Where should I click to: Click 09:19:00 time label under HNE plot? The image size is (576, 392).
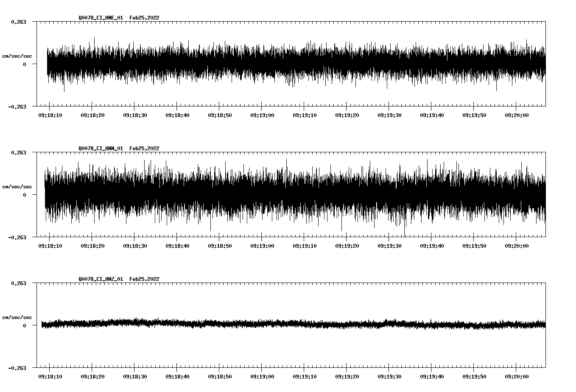pos(262,115)
